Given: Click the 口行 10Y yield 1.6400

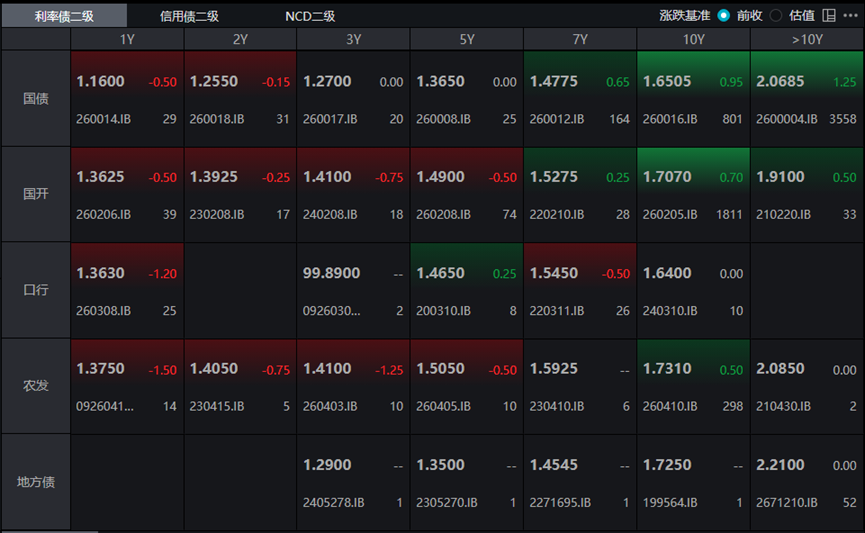Looking at the screenshot, I should (x=667, y=273).
